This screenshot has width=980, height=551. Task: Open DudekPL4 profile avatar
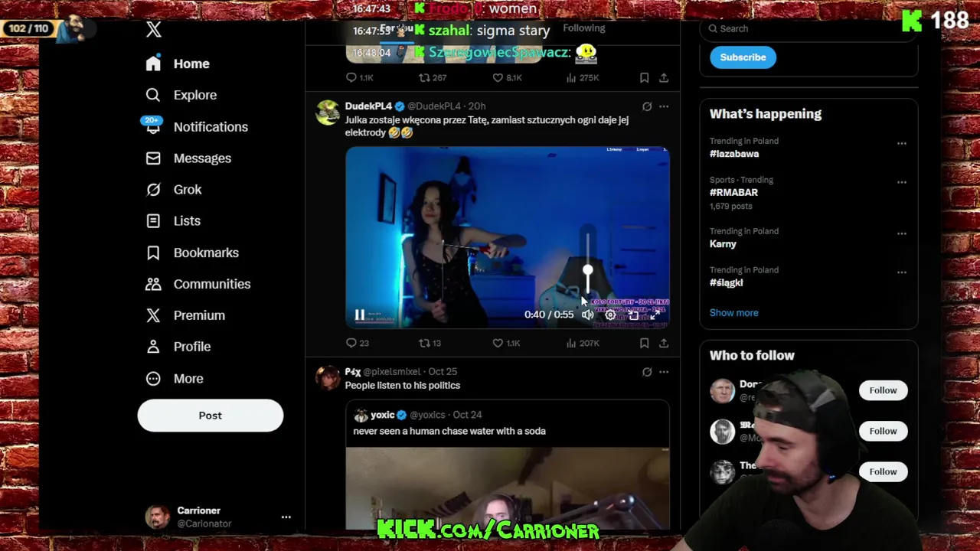(328, 112)
